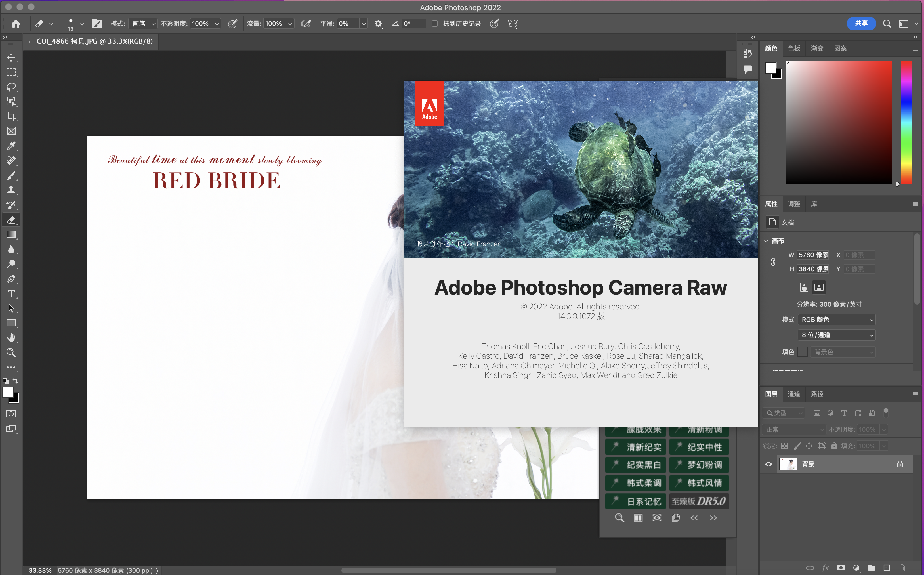Hide the 背景 layer with eye icon
Screen dimensions: 924x575
tap(768, 464)
